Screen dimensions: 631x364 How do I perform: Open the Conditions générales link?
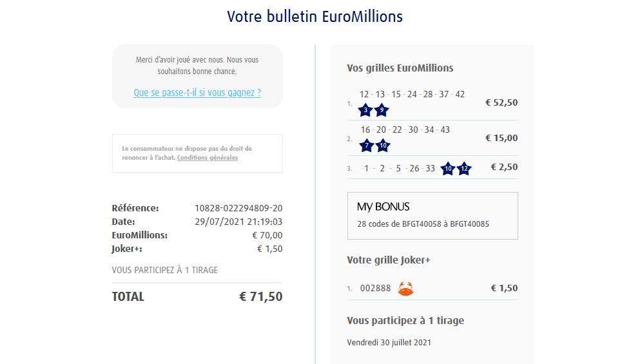tap(207, 158)
